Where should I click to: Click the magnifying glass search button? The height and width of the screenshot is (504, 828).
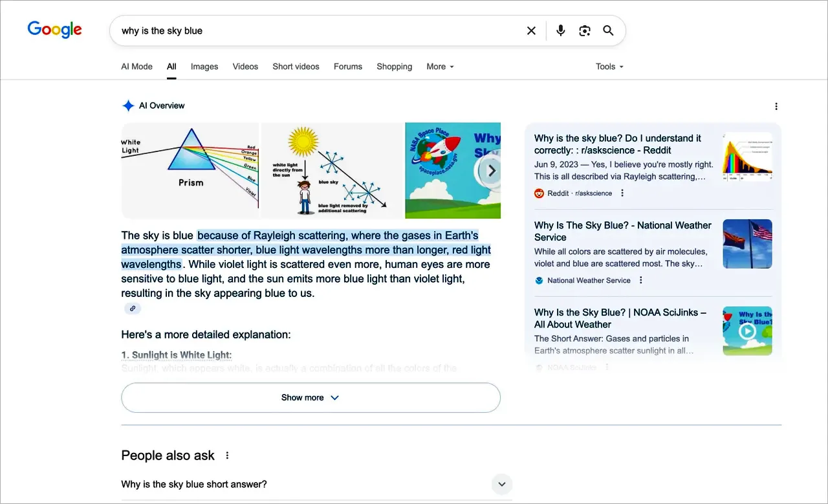608,31
